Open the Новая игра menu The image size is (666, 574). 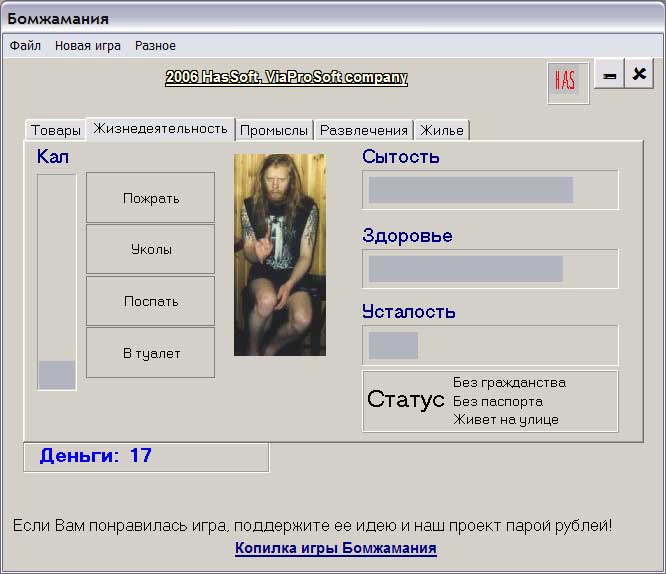tap(88, 45)
